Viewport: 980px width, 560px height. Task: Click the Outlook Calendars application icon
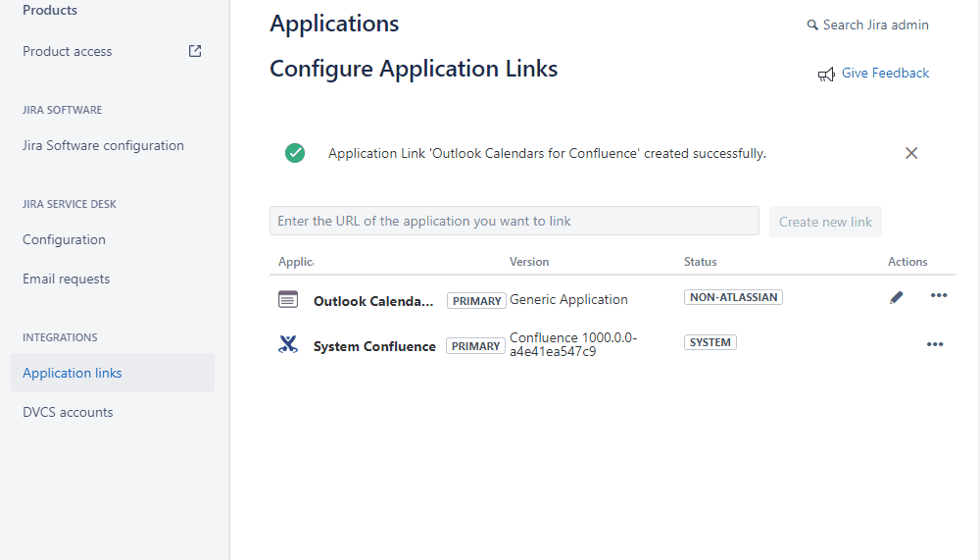click(x=288, y=300)
